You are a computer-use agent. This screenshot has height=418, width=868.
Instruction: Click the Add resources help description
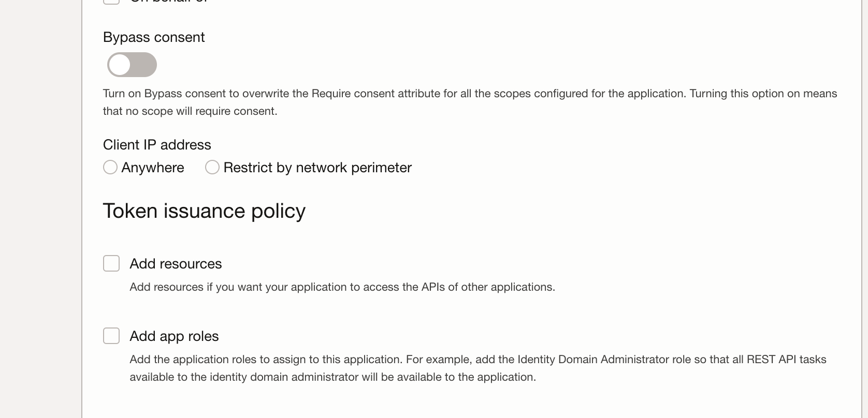pos(342,287)
